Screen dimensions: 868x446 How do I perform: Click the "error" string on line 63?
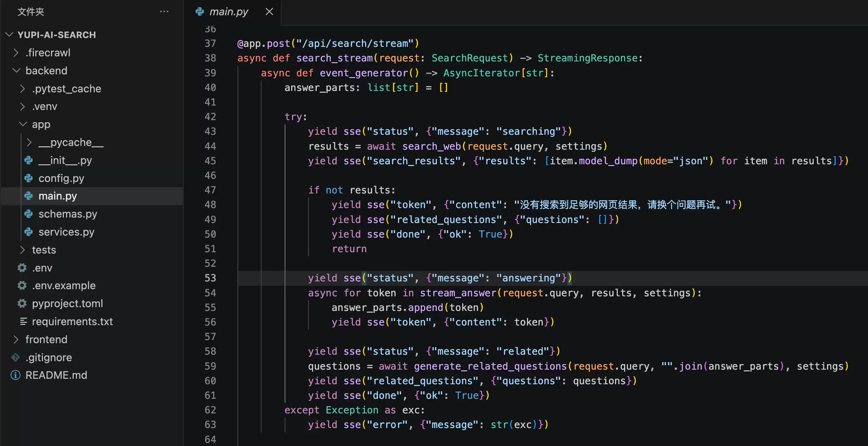tap(387, 425)
